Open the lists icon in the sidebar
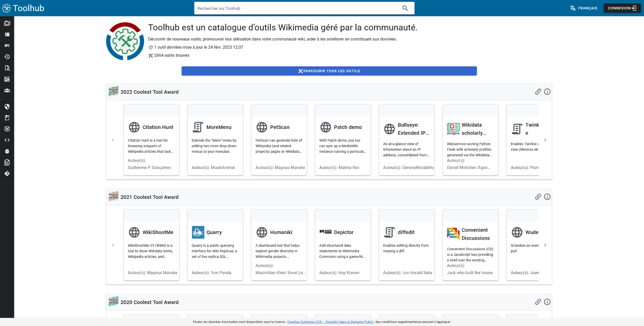The height and width of the screenshot is (326, 644). pos(7,34)
